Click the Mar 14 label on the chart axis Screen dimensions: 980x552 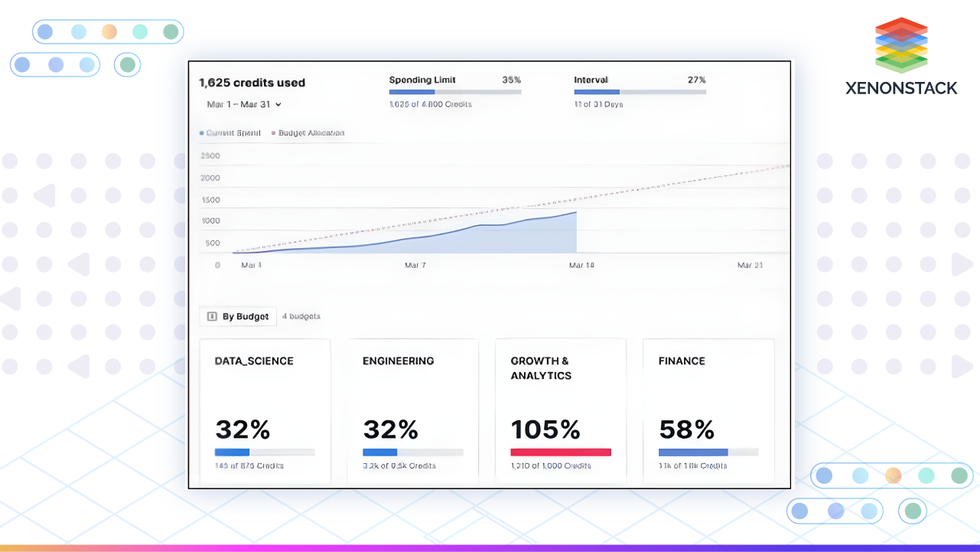click(581, 265)
